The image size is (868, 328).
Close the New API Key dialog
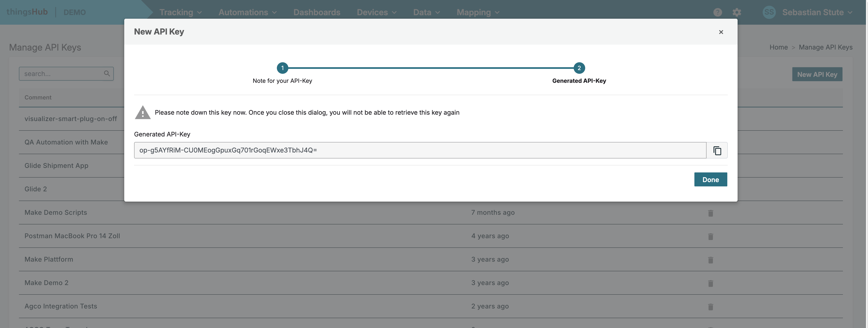(x=721, y=32)
